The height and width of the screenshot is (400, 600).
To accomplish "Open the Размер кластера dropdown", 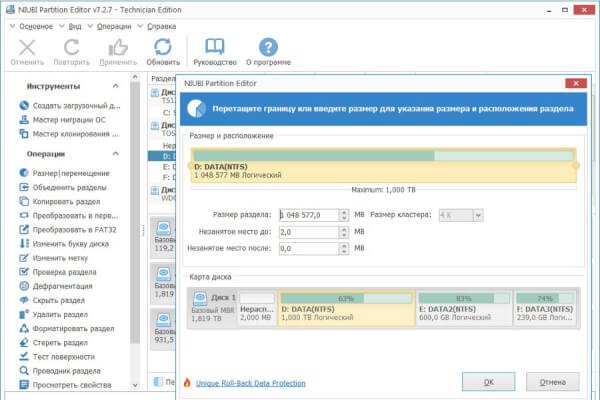I will click(478, 215).
